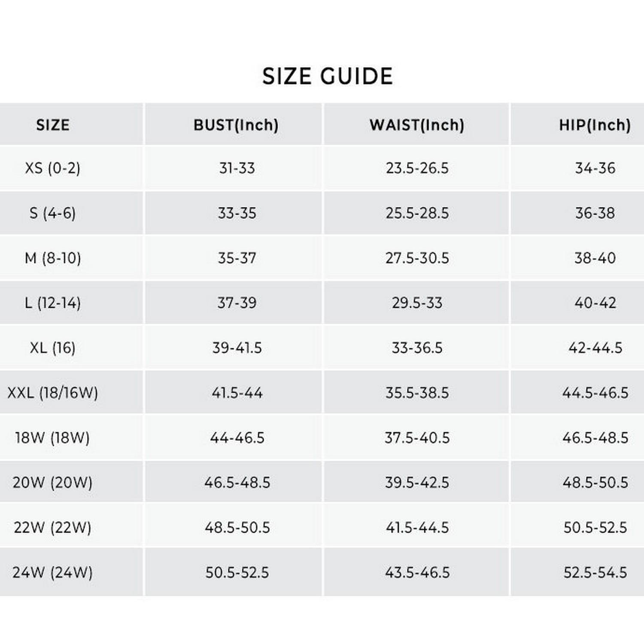The height and width of the screenshot is (644, 644).
Task: Select the XXL (18/16W) size label
Action: (53, 393)
